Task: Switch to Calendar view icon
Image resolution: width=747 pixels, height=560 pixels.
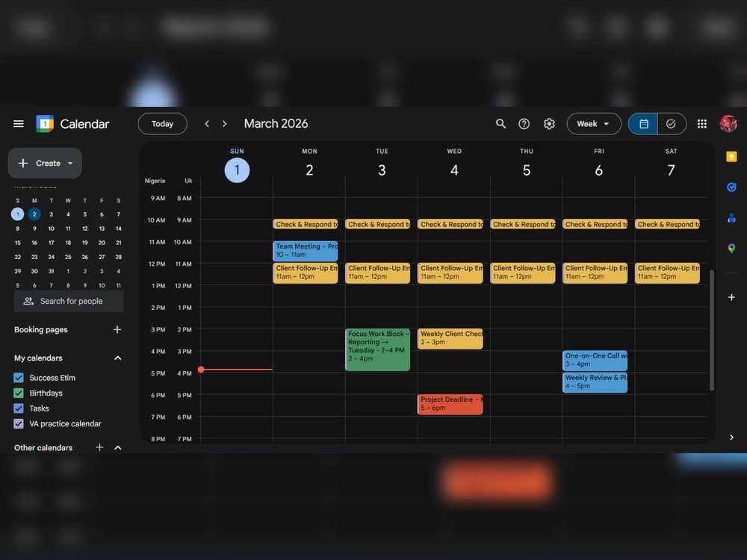Action: [643, 124]
